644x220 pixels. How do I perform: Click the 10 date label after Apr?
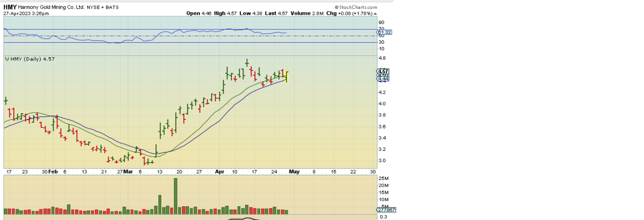pyautogui.click(x=235, y=172)
